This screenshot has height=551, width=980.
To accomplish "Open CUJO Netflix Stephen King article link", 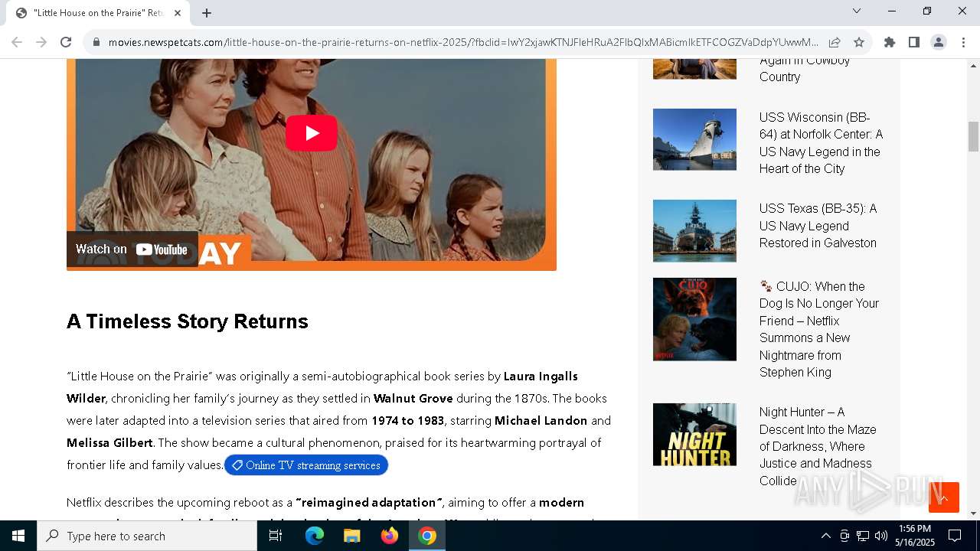I will coord(819,329).
